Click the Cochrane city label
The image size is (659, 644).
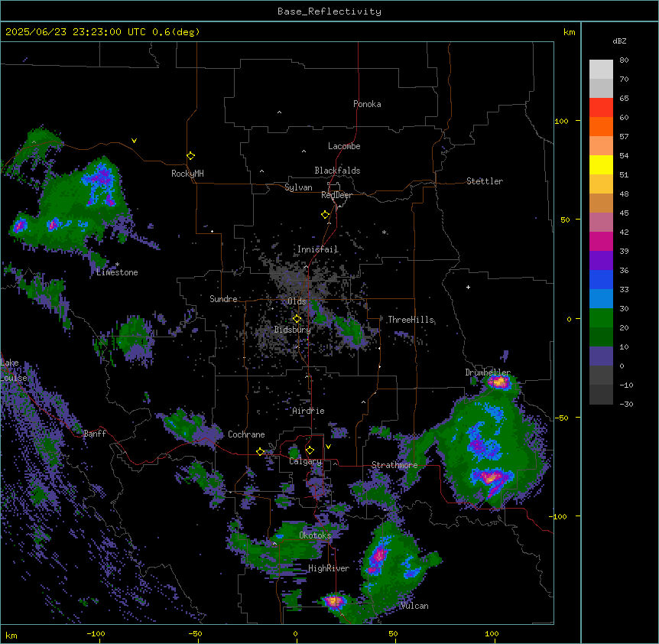pyautogui.click(x=246, y=434)
